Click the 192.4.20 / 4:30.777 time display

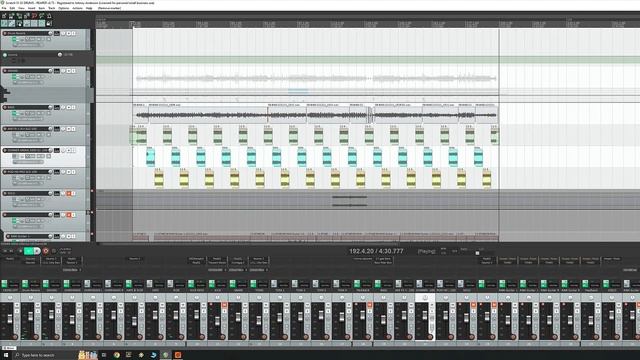pyautogui.click(x=376, y=251)
